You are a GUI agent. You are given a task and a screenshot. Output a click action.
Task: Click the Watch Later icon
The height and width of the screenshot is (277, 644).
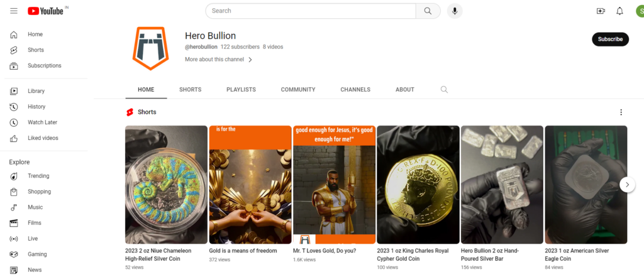point(14,122)
